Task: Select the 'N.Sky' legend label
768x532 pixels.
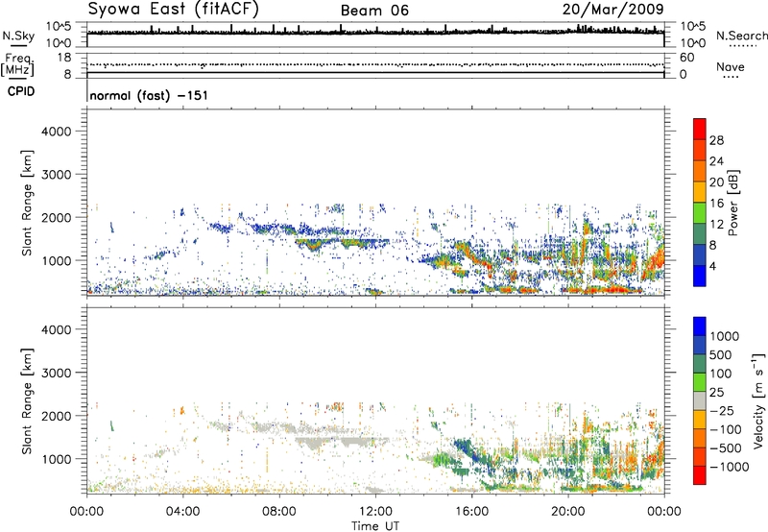Action: click(18, 36)
